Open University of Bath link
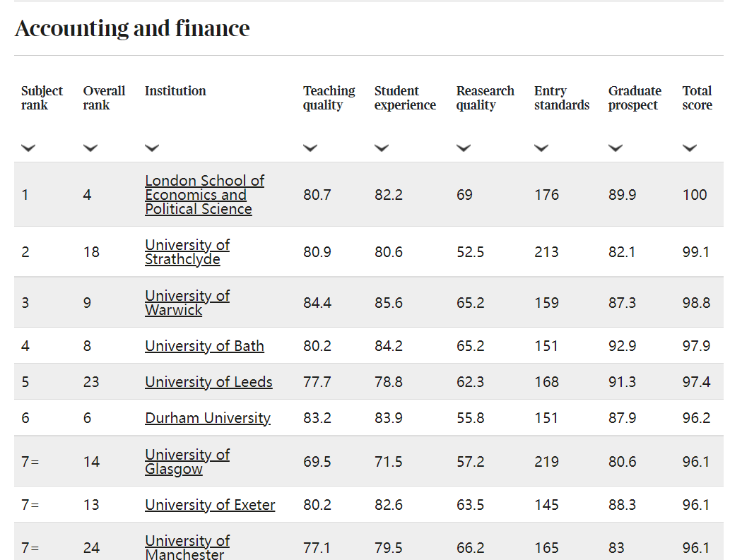 point(204,346)
